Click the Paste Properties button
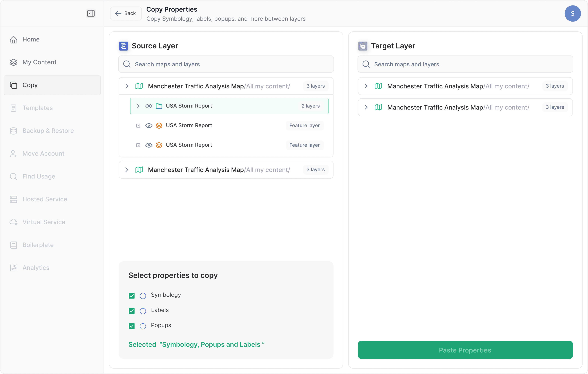Viewport: 588px width, 374px height. point(465,350)
